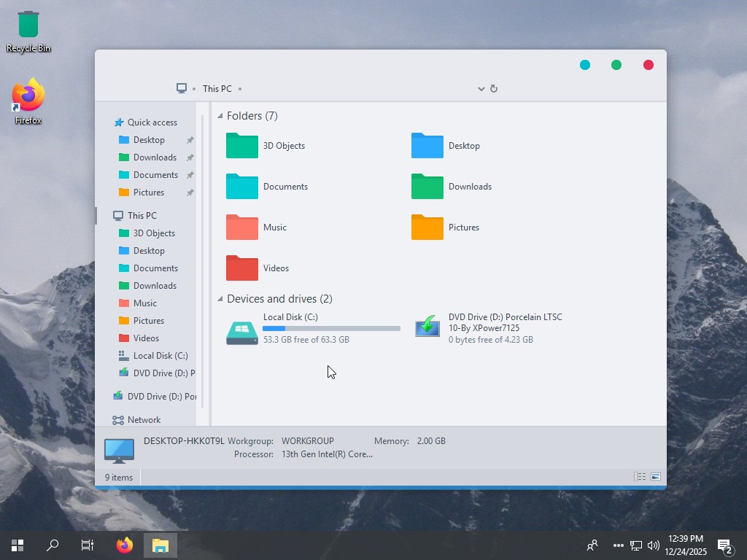
Task: Select Network in the navigation pane
Action: coord(144,420)
